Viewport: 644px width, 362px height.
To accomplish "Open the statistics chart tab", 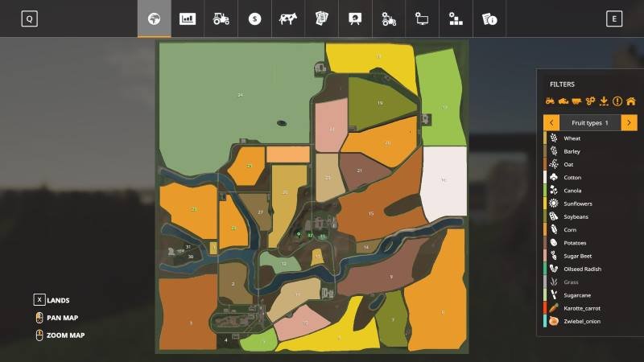I will click(188, 19).
